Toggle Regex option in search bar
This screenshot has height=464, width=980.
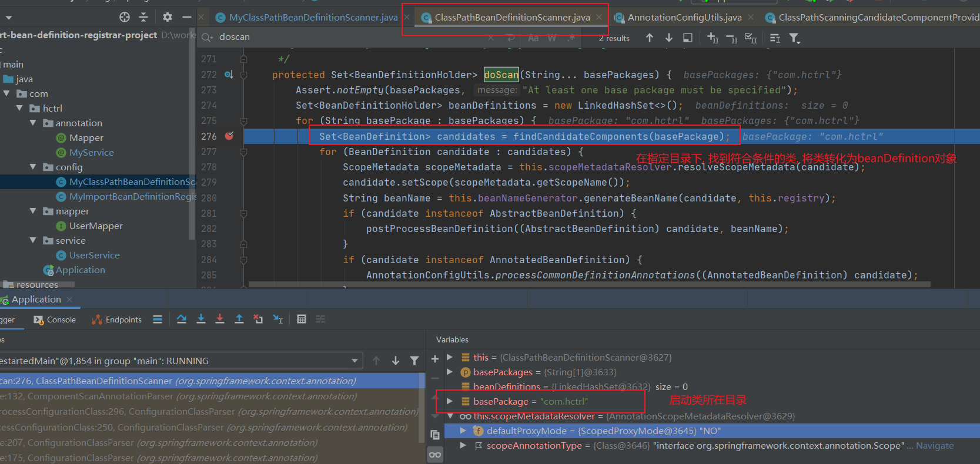[571, 38]
